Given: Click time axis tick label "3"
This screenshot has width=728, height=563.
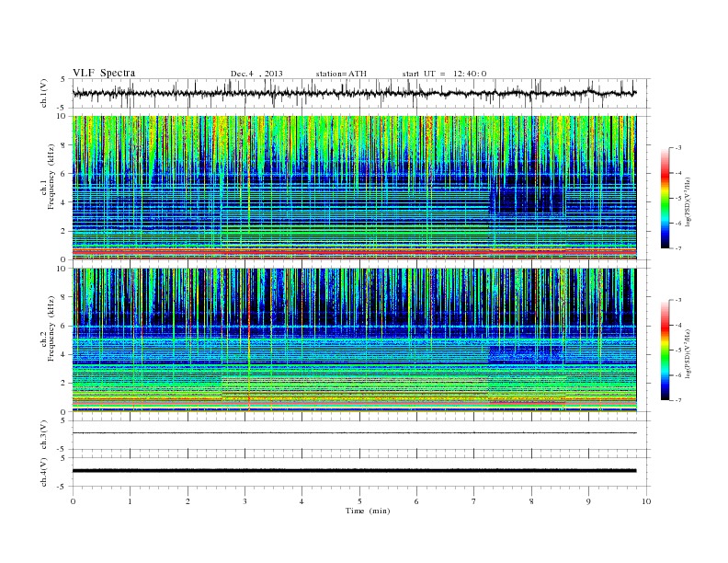Looking at the screenshot, I should [x=245, y=501].
